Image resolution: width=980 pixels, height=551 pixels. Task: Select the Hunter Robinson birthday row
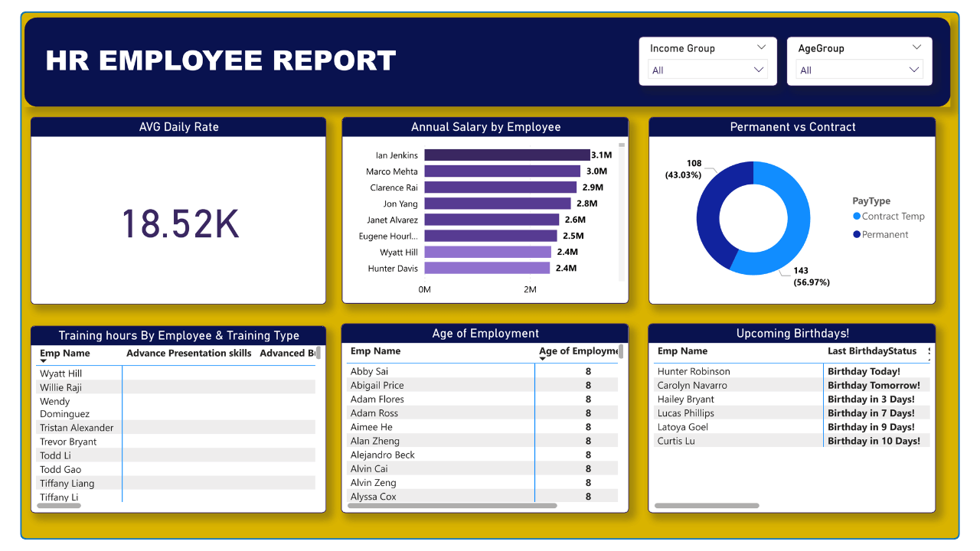(694, 372)
